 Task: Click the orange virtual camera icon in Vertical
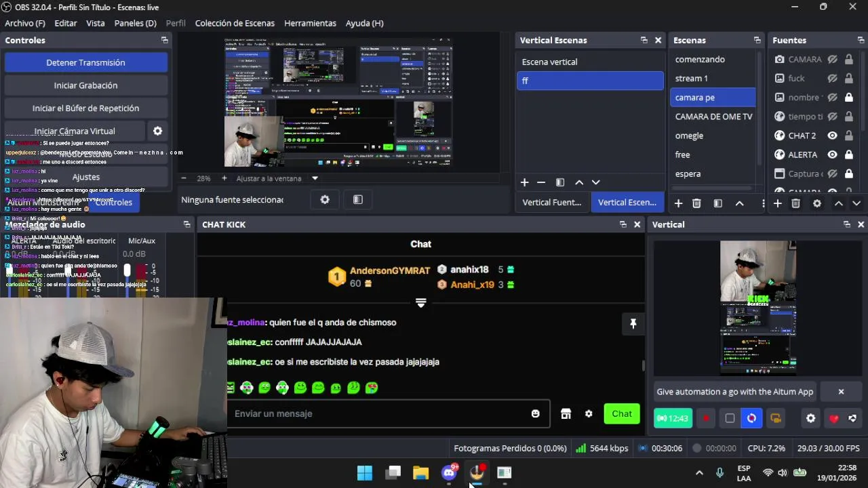coord(776,418)
